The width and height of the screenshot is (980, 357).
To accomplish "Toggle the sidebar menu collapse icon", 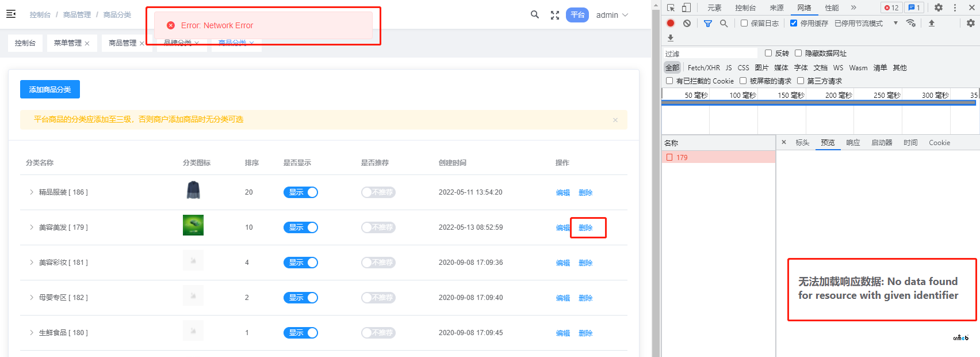I will click(x=11, y=14).
